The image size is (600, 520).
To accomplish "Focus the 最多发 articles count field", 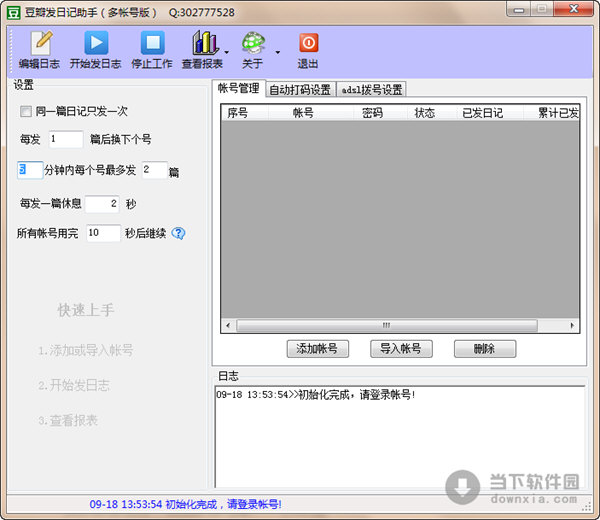I will pos(154,170).
